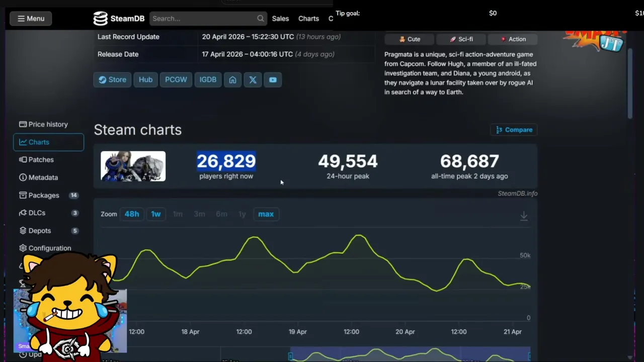644x362 pixels.
Task: Click the Last Record Update timestamp
Action: coord(271,37)
